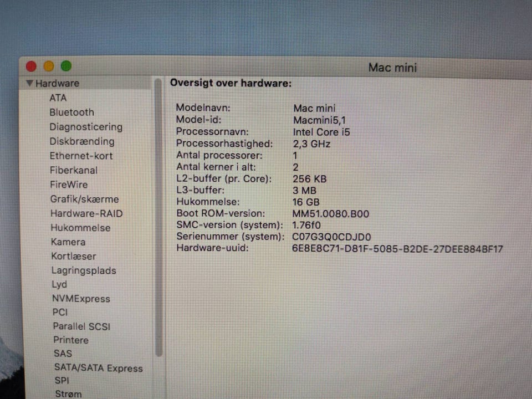Viewport: 532px width, 399px height.
Task: Select the Hardware category header
Action: 57,84
